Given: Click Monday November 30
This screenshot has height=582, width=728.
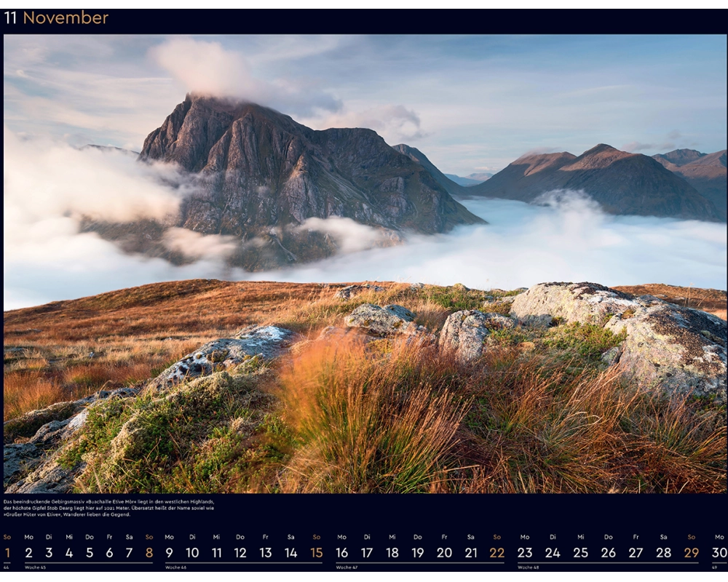Looking at the screenshot, I should pyautogui.click(x=719, y=553).
